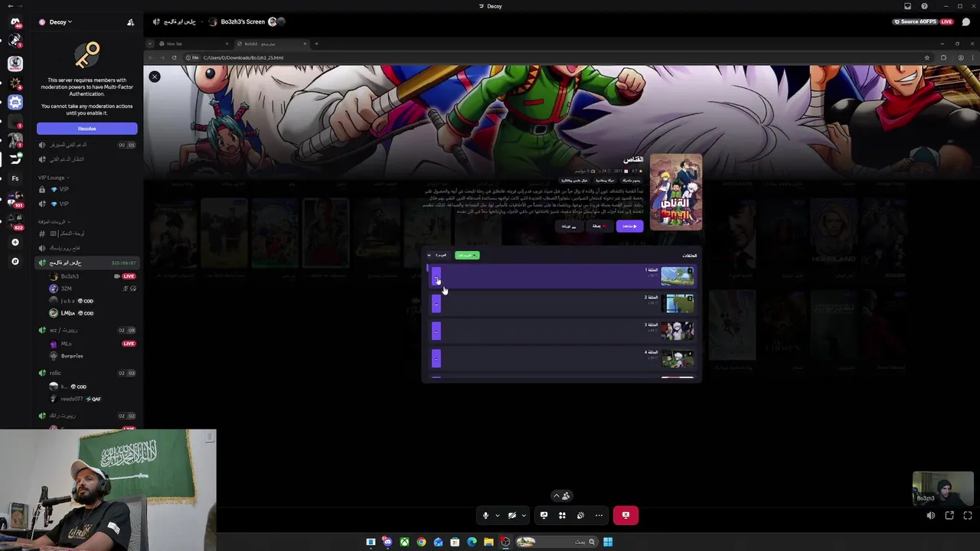Viewport: 980px width, 551px height.
Task: Join the wz voice channel
Action: point(87,330)
